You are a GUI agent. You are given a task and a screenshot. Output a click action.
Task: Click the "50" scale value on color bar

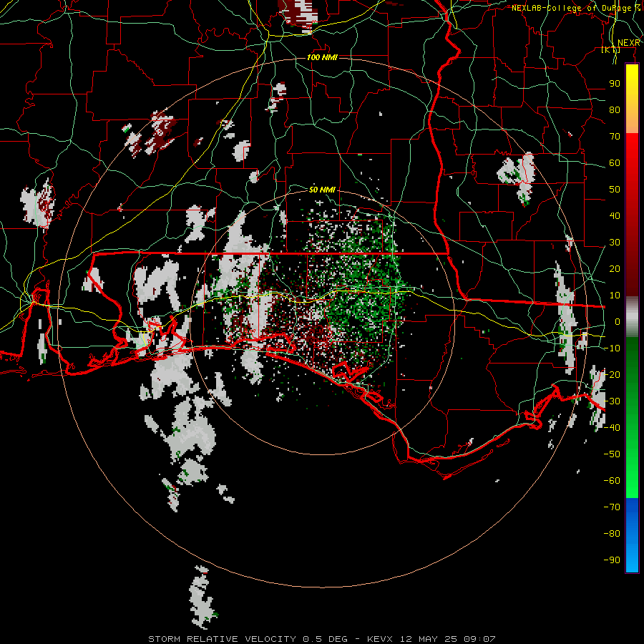[615, 190]
